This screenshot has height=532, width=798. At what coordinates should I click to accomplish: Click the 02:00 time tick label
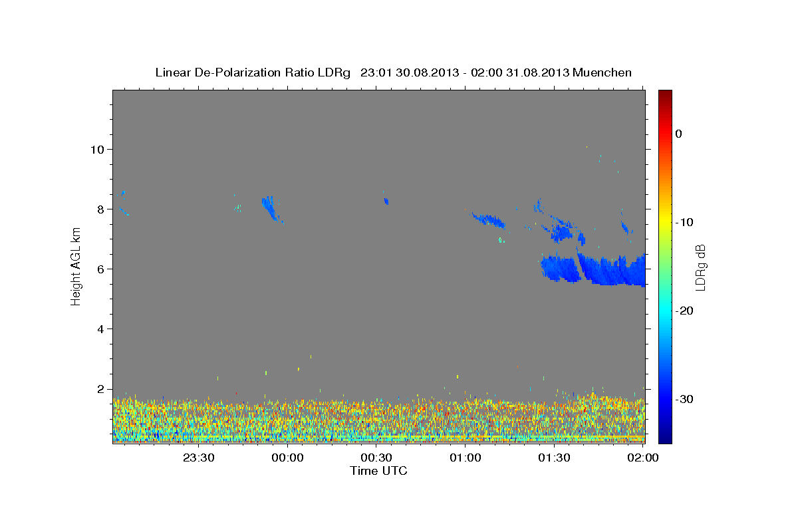(643, 458)
